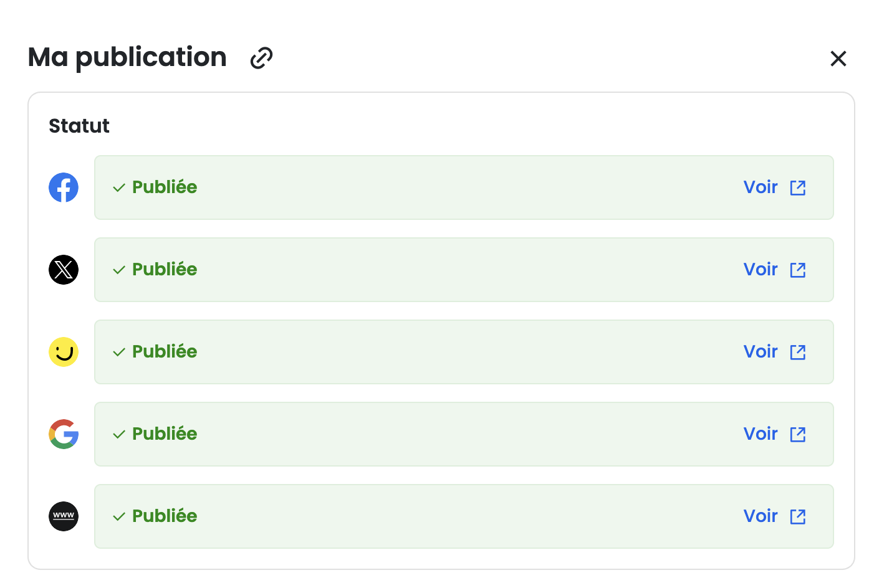Copy the publication link via chain icon

point(261,58)
